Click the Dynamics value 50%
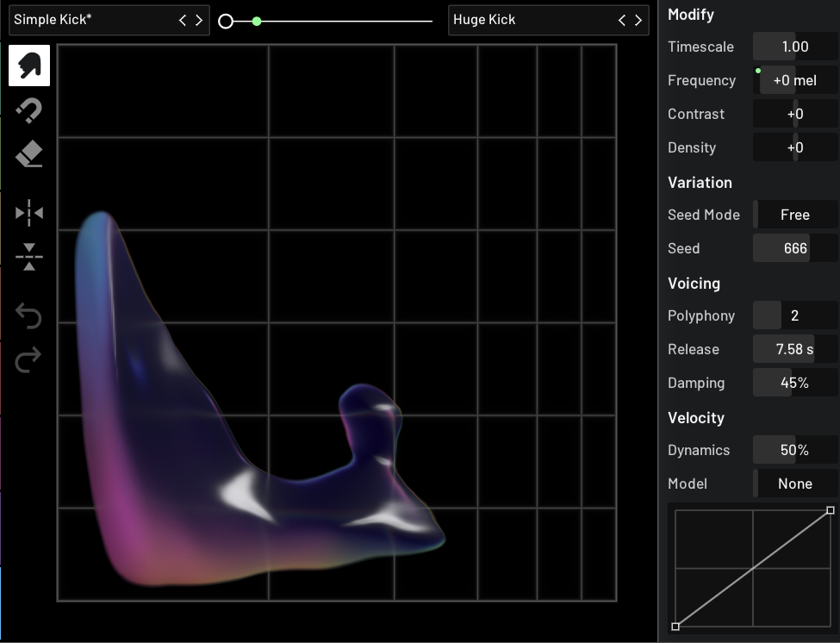The height and width of the screenshot is (643, 840). [x=795, y=450]
